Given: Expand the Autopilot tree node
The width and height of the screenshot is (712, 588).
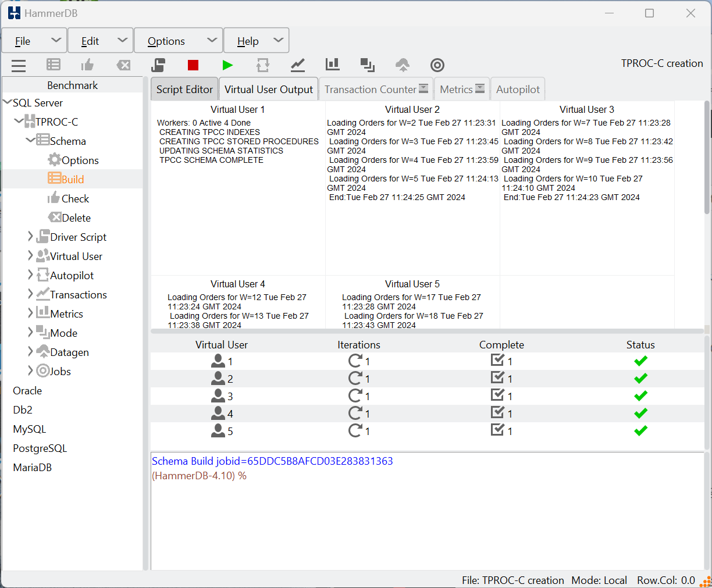Looking at the screenshot, I should 30,275.
